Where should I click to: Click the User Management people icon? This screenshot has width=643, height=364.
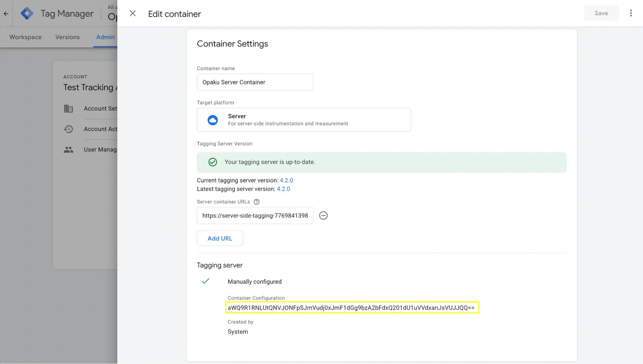click(x=69, y=150)
